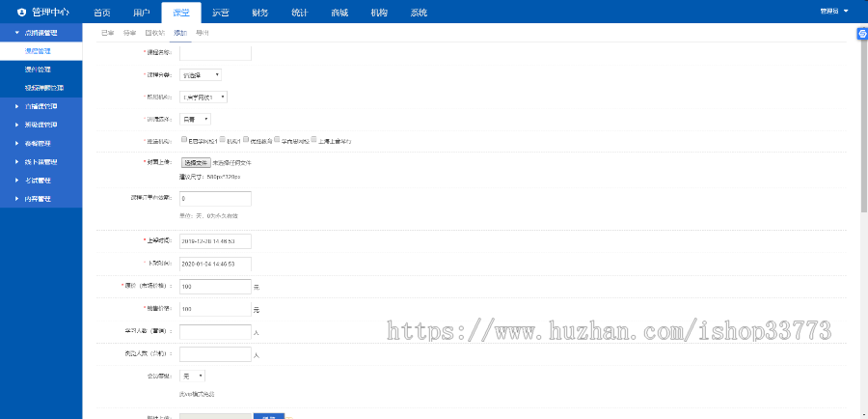Select the 课堂 nav tab
The width and height of the screenshot is (868, 419).
pos(181,13)
